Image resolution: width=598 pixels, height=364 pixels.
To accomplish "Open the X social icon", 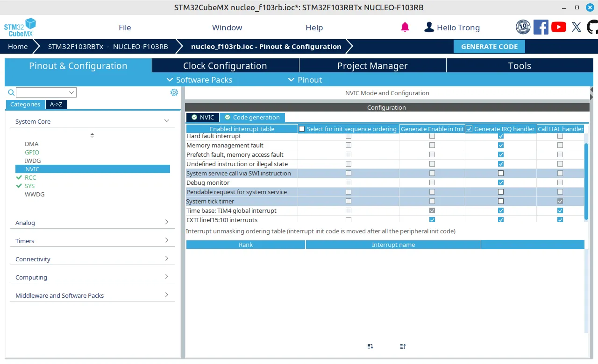I will [x=577, y=27].
